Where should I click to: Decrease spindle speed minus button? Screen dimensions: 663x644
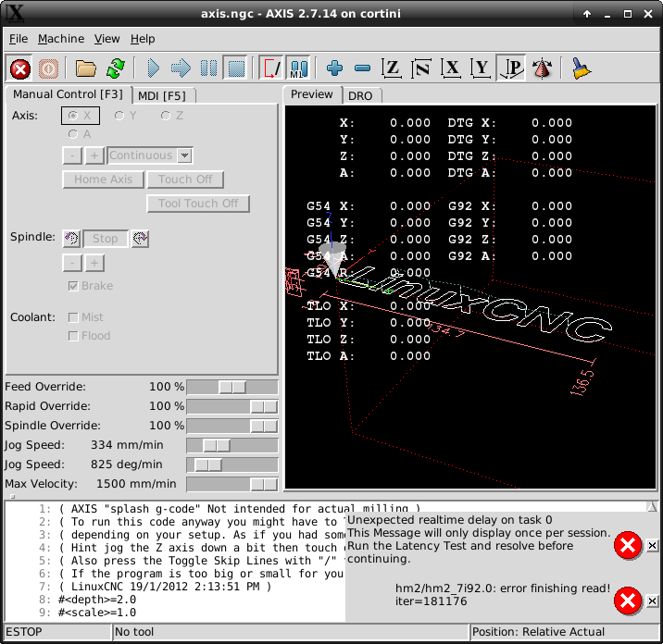[72, 263]
